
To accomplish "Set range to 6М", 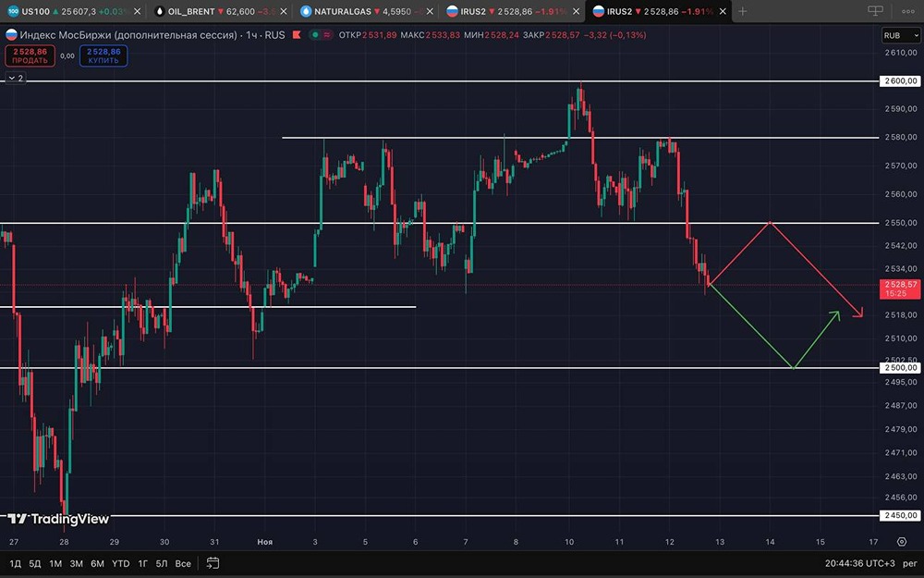I will tap(97, 563).
